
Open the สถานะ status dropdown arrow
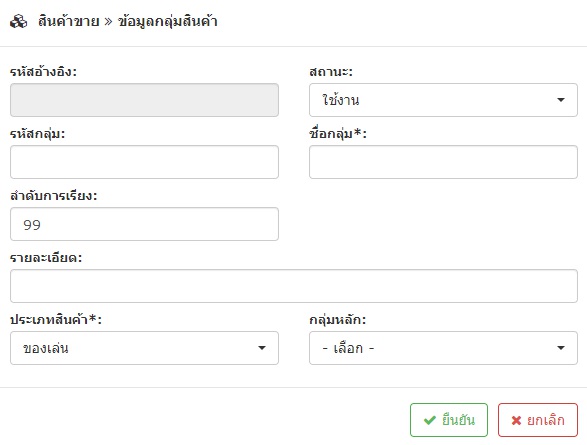click(560, 100)
